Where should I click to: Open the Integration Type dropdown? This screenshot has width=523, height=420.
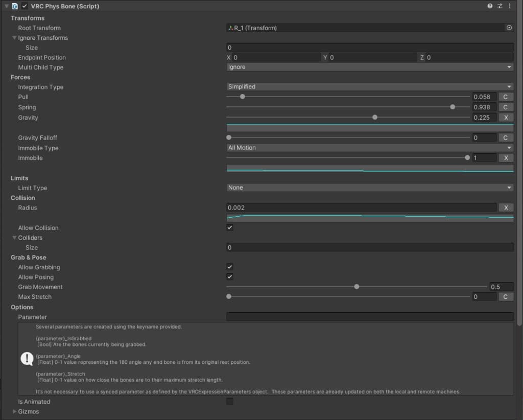[x=370, y=87]
